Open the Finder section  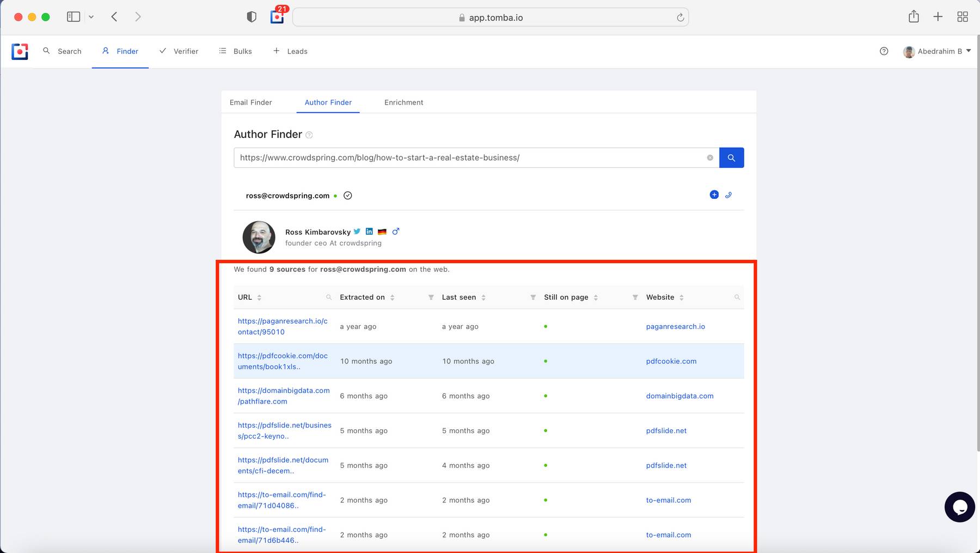[120, 51]
